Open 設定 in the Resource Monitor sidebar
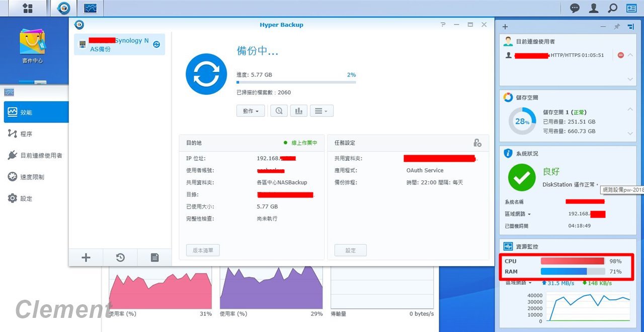This screenshot has height=332, width=644. pyautogui.click(x=23, y=198)
